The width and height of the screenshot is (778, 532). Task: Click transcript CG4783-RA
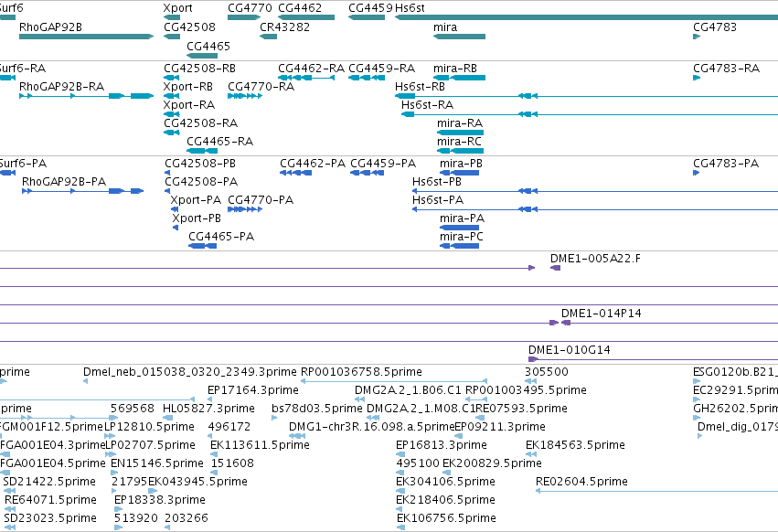pyautogui.click(x=697, y=78)
